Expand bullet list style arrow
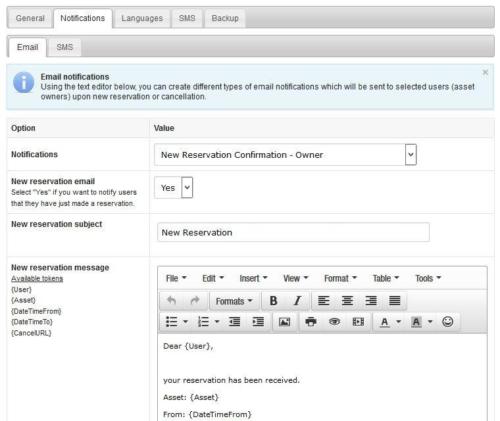This screenshot has width=500, height=421. point(186,322)
